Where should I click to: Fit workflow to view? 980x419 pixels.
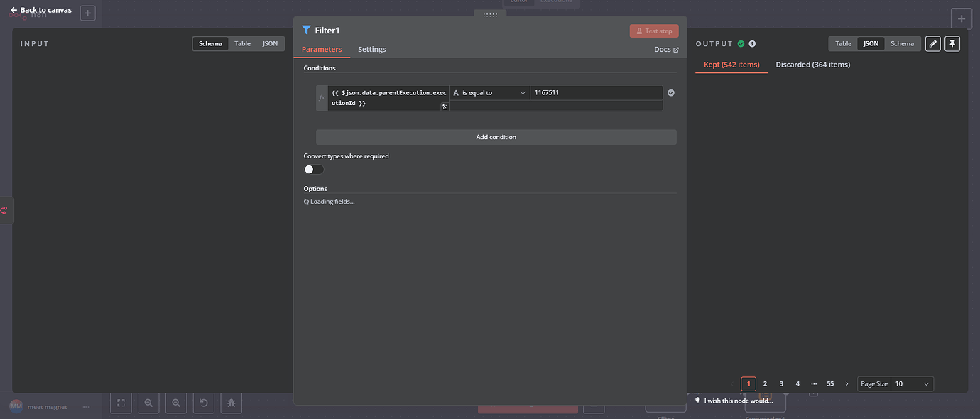coord(120,403)
